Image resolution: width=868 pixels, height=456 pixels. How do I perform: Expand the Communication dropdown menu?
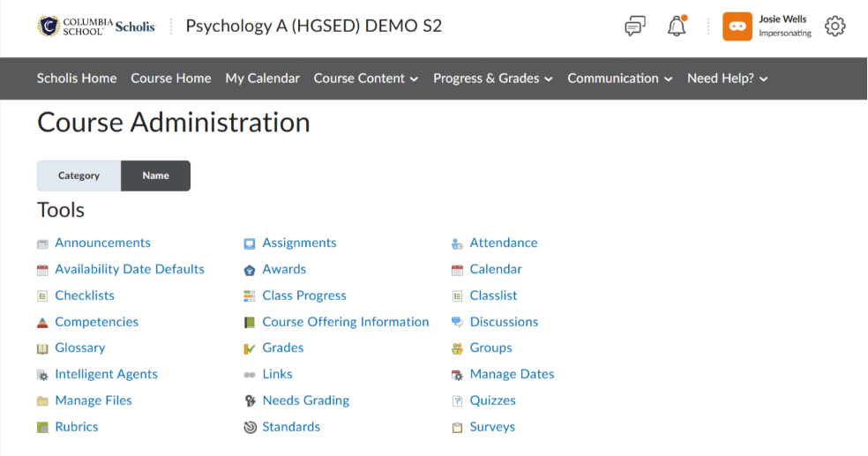pyautogui.click(x=620, y=78)
